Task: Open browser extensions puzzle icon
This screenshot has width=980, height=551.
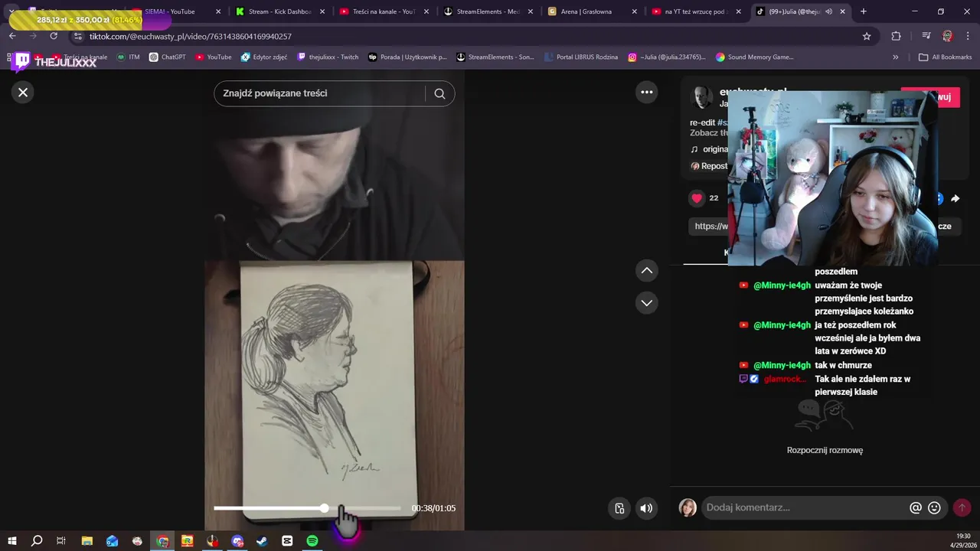Action: point(896,36)
